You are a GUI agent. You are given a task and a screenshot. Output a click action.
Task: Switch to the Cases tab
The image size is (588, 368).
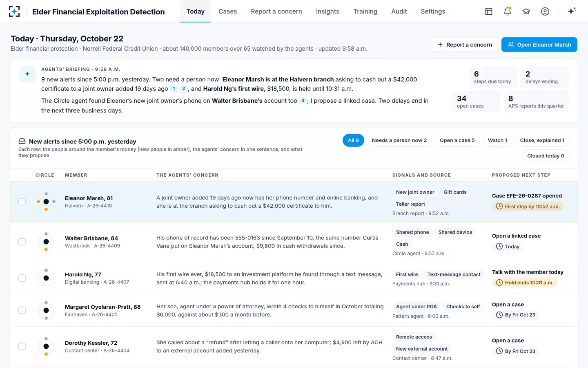pos(228,11)
